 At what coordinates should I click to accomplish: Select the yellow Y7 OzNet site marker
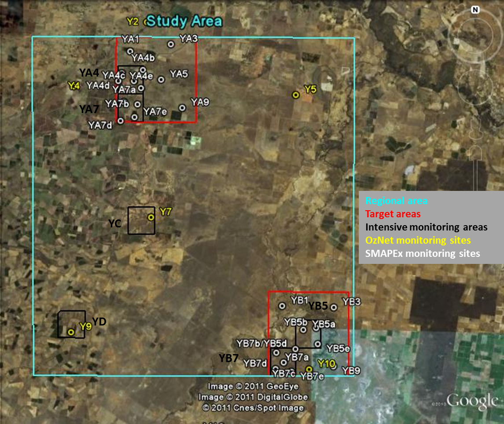pyautogui.click(x=151, y=217)
